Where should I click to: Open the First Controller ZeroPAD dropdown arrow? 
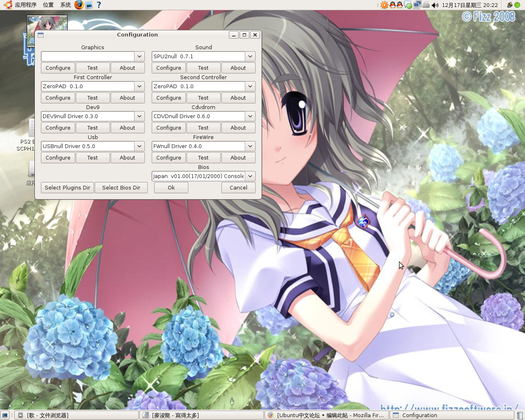coord(139,86)
